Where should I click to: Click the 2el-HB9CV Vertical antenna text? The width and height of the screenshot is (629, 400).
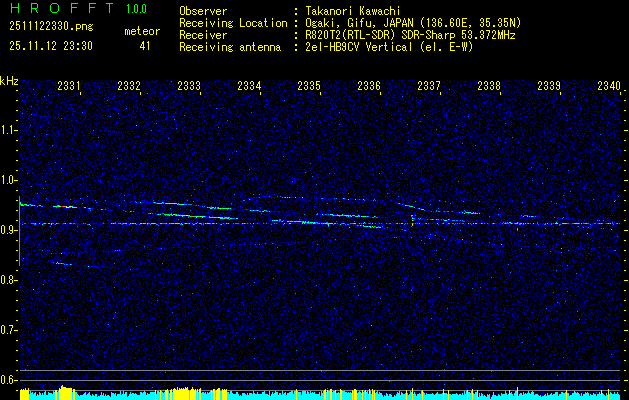[390, 47]
